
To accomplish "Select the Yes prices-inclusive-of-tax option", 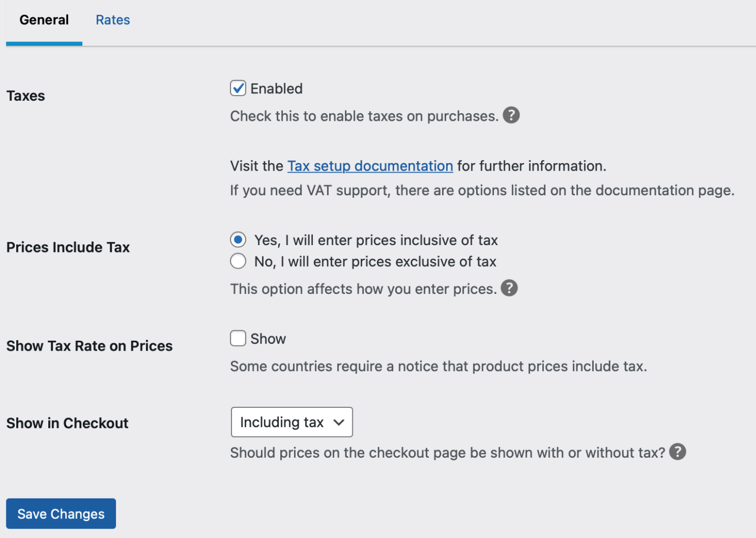I will [x=238, y=239].
